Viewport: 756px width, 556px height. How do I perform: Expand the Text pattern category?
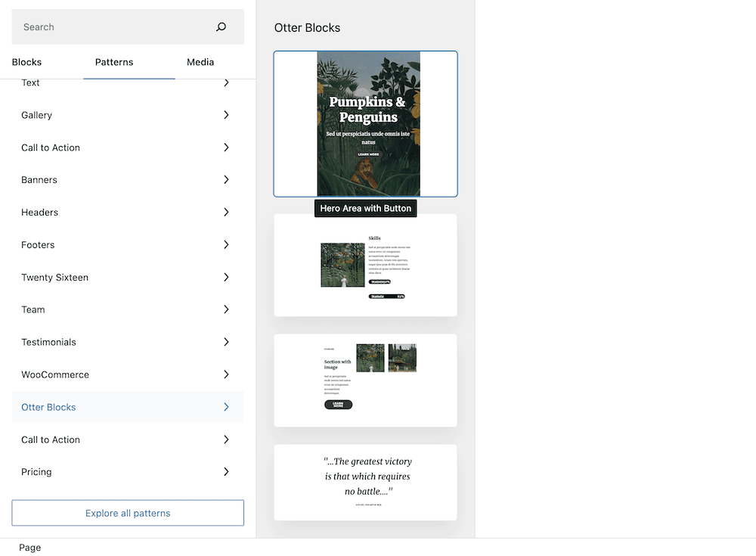pyautogui.click(x=127, y=82)
